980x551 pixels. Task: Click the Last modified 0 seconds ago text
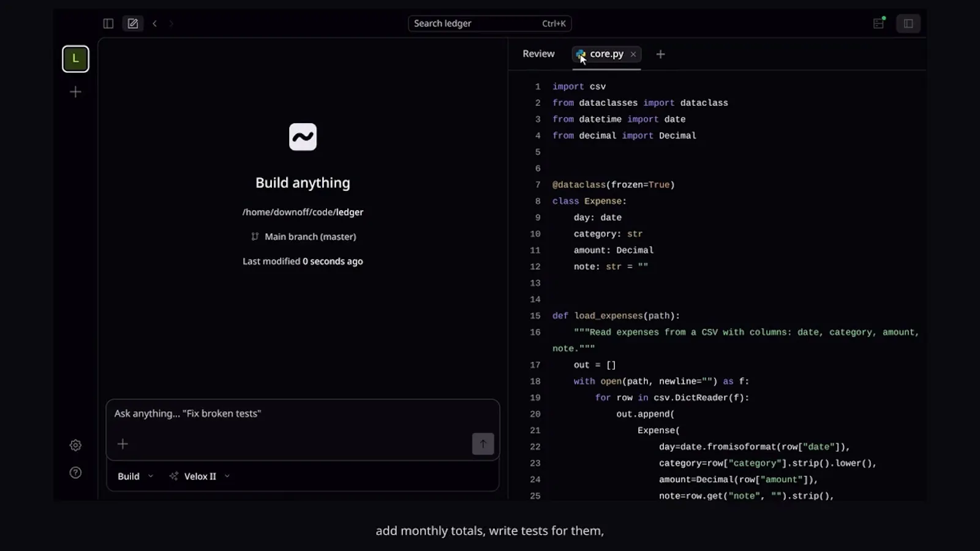point(303,261)
